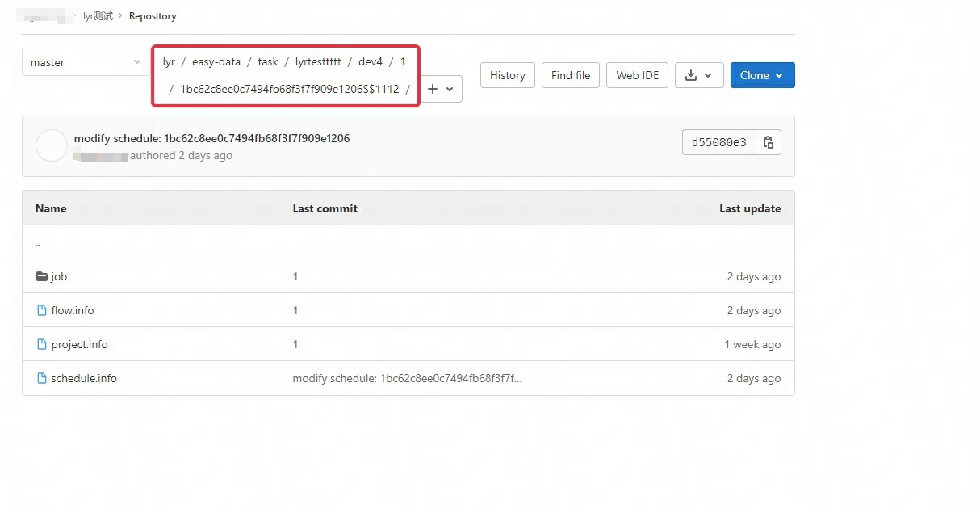Open commit d55080e3 hash label
The height and width of the screenshot is (513, 980).
point(719,142)
